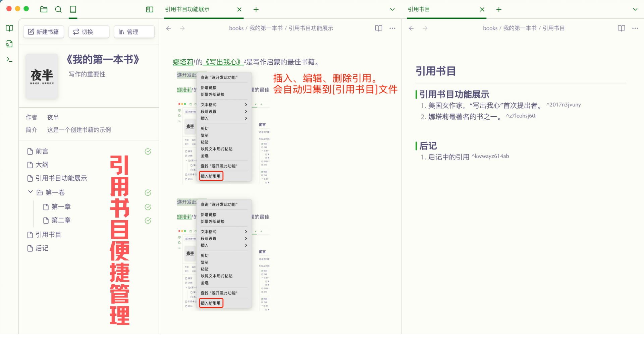Open the 大纲 chapter in book tree
The image size is (644, 362).
point(42,165)
